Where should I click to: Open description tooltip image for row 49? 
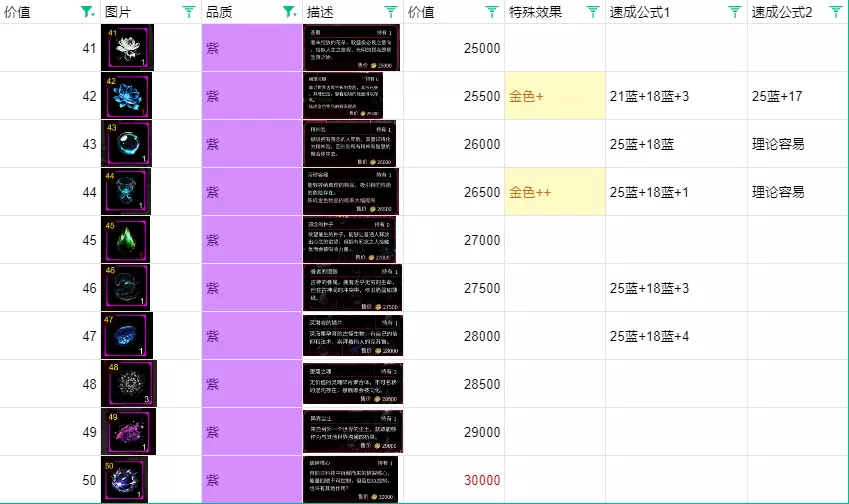pyautogui.click(x=353, y=431)
